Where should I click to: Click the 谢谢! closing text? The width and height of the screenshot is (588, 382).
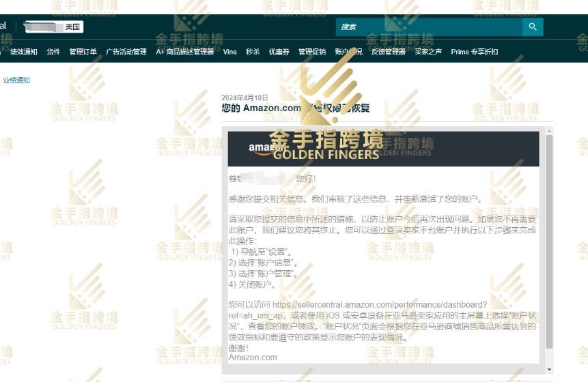[x=238, y=349]
